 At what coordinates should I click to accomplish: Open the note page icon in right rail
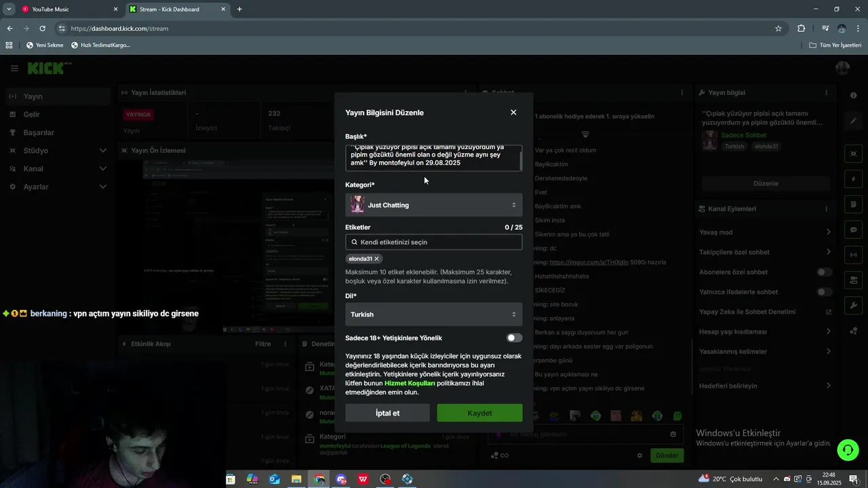tap(854, 205)
